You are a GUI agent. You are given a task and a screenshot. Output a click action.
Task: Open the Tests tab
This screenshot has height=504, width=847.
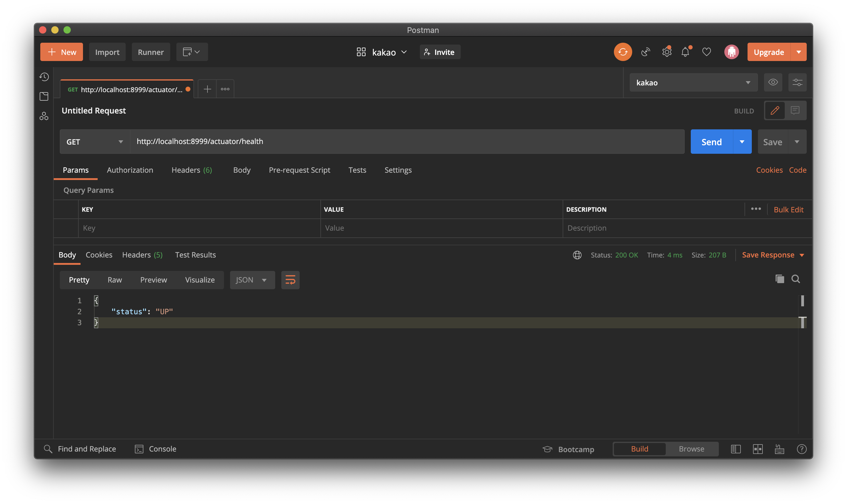pos(357,170)
